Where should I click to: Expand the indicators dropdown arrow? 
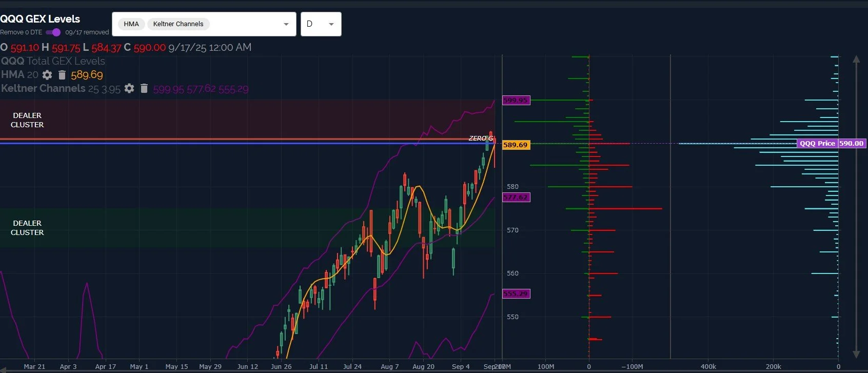point(286,24)
